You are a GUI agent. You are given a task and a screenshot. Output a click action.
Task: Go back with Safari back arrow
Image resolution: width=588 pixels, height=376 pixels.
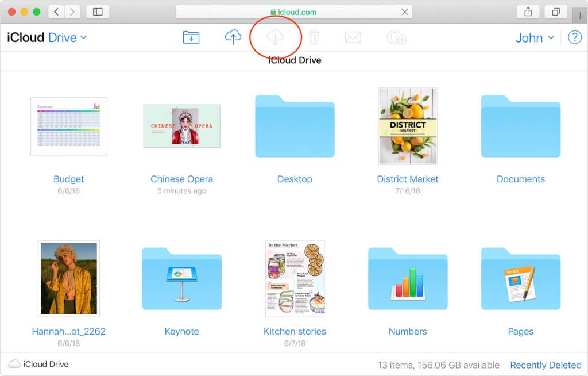pyautogui.click(x=56, y=12)
